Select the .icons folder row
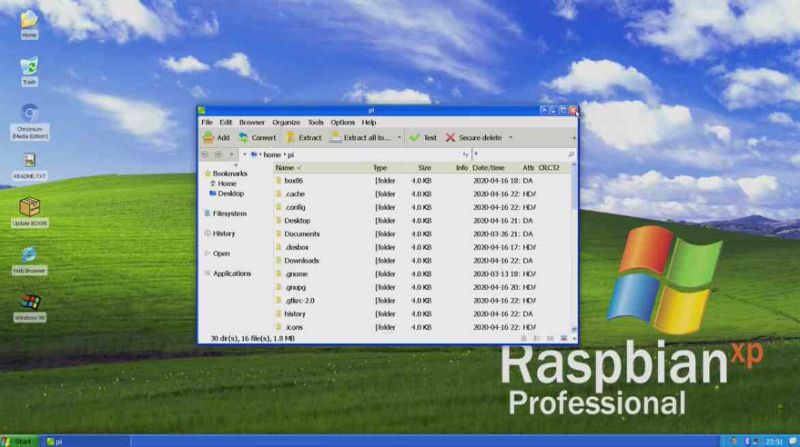This screenshot has height=447, width=800. point(422,327)
